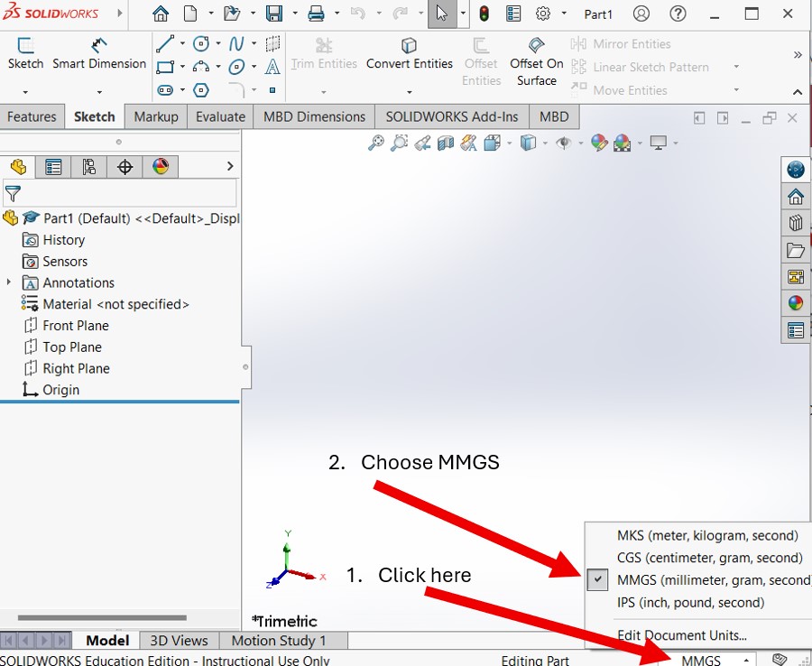Open the ConfigurationManager tab icon
The width and height of the screenshot is (812, 666).
tap(89, 167)
